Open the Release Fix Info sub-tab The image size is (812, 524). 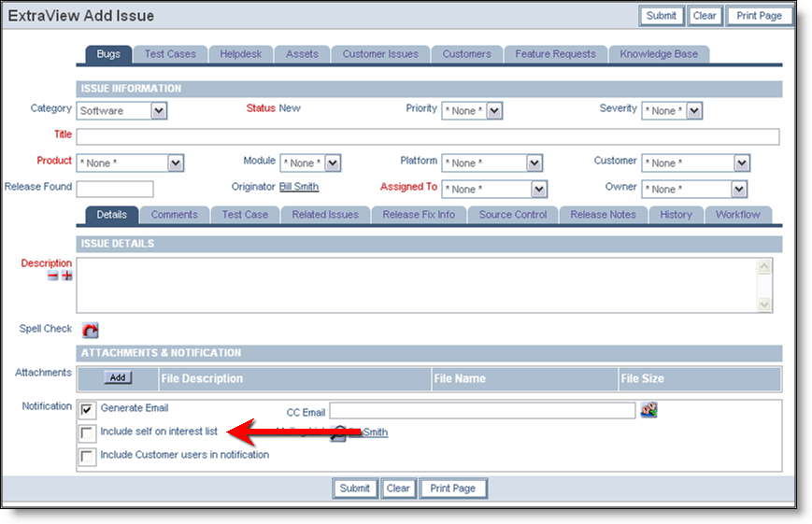[419, 215]
